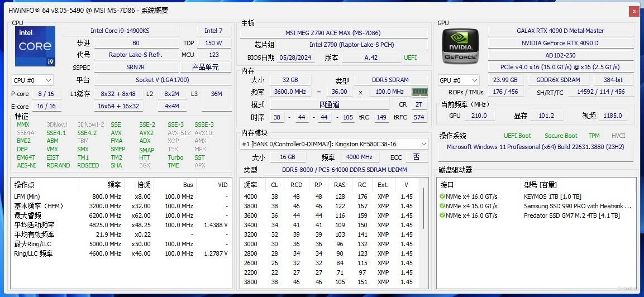Click the Intel Z790 chipset field
This screenshot has width=644, height=297.
[352, 45]
